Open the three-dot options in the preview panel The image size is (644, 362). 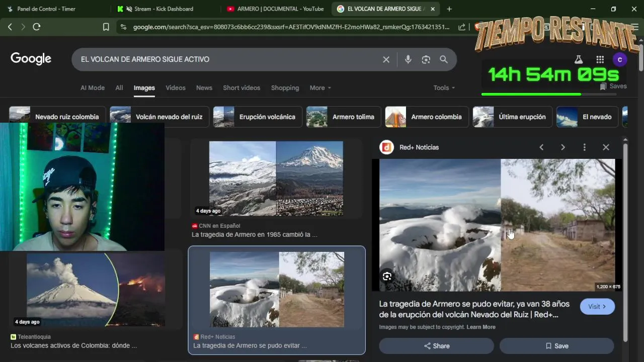point(584,147)
